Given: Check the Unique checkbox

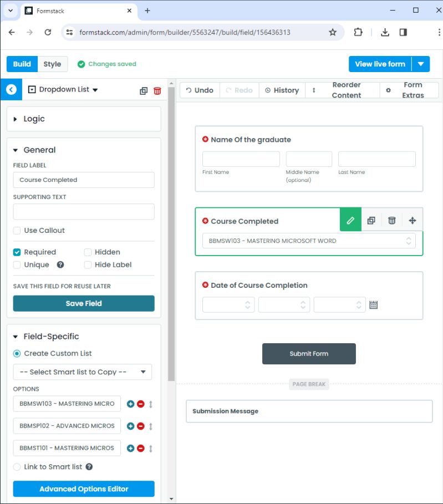Looking at the screenshot, I should click(17, 265).
